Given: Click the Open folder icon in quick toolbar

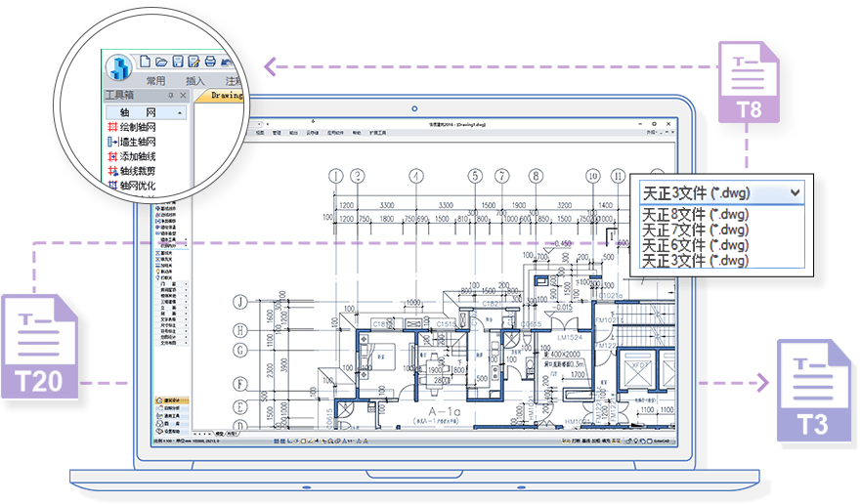Looking at the screenshot, I should (x=162, y=62).
